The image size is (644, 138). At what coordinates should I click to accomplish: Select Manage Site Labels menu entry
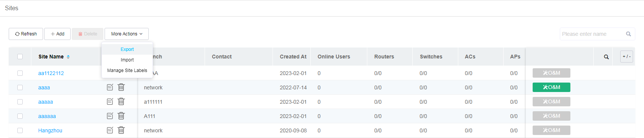point(127,71)
